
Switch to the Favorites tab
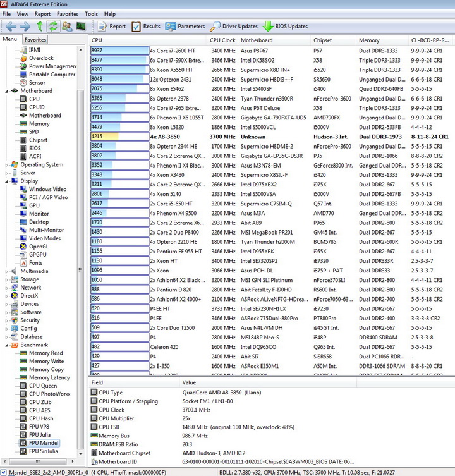[35, 40]
